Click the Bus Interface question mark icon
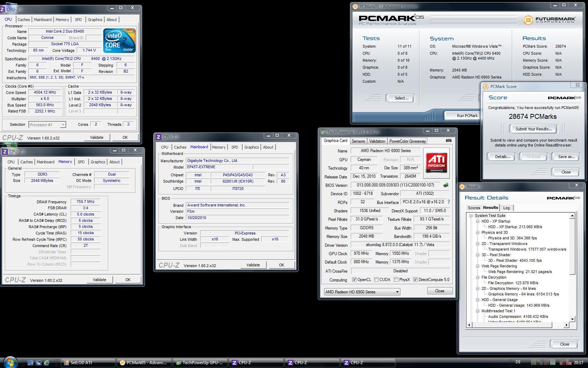Screen dimensions: 588x368 [x=449, y=202]
